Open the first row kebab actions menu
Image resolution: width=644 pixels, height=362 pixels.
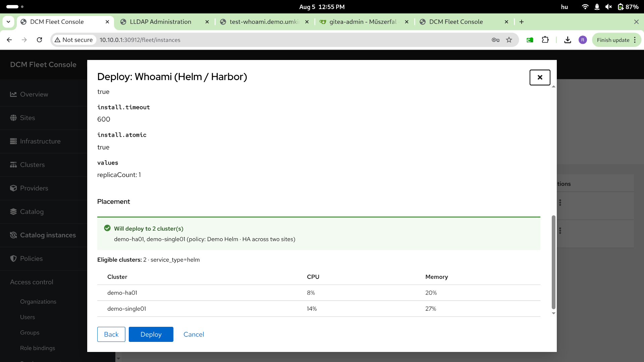click(560, 202)
